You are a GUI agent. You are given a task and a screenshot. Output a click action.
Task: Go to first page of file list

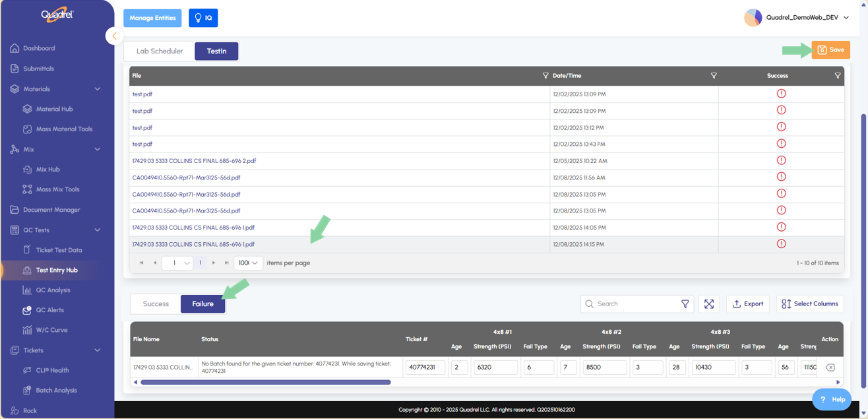click(x=141, y=263)
